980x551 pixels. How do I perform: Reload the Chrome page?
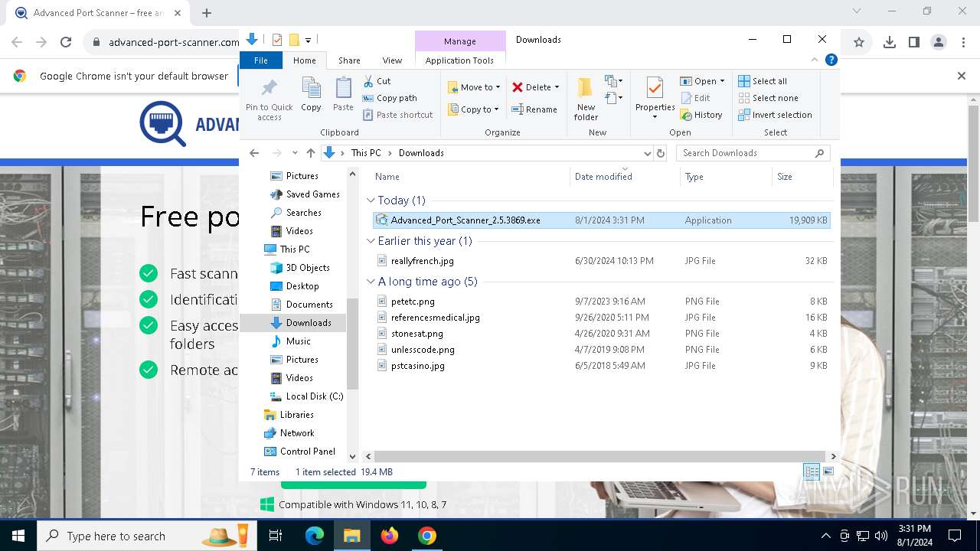click(66, 43)
